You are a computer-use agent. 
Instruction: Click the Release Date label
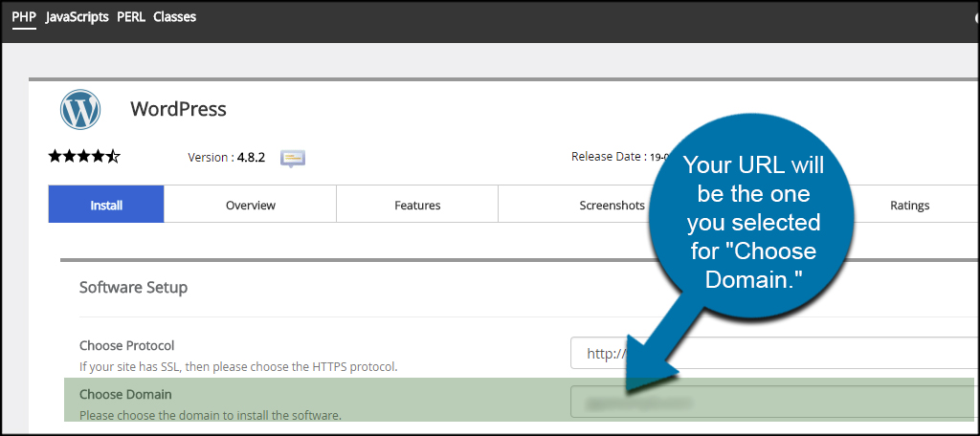609,156
